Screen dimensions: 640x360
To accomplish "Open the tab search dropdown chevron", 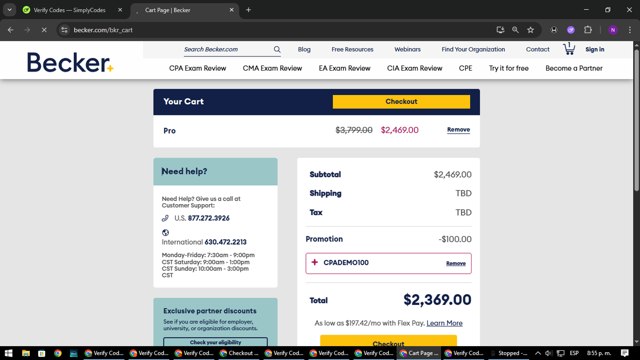I will click(x=9, y=10).
